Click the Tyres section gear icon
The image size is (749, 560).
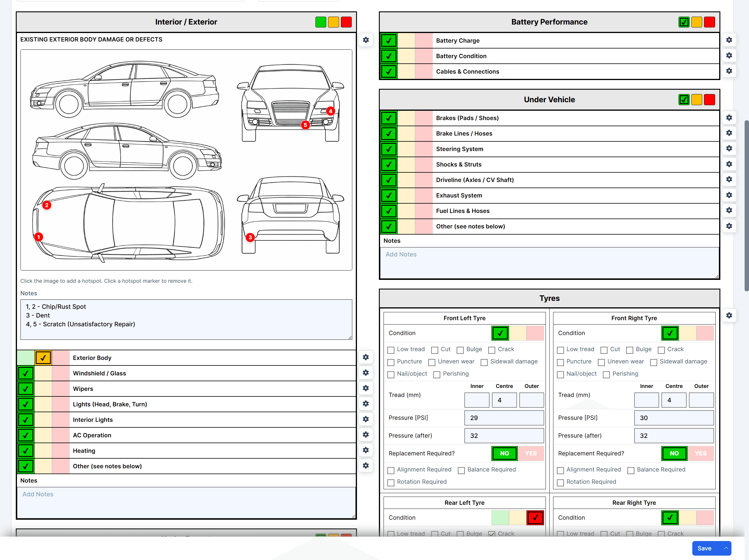tap(729, 315)
